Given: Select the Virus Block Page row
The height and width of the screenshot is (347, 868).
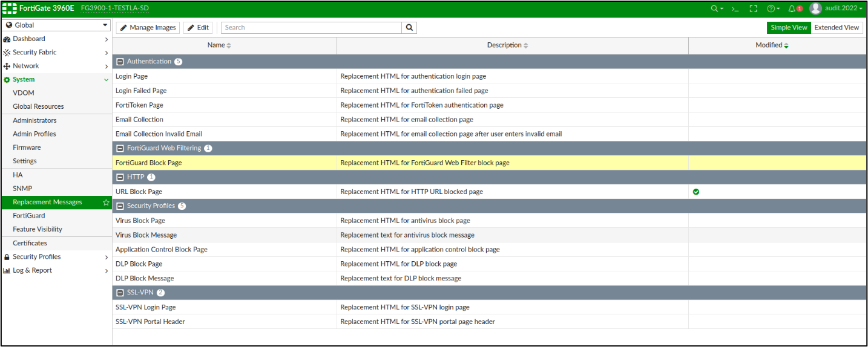Looking at the screenshot, I should (490, 221).
